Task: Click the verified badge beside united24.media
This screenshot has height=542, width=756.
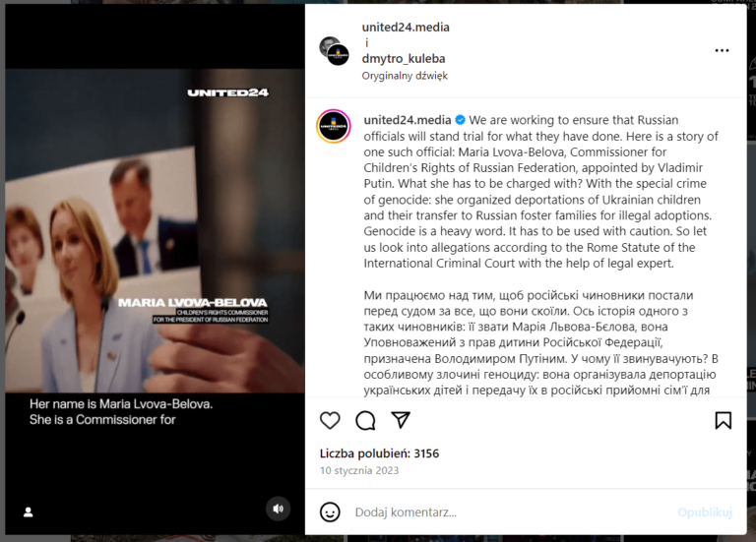Action: (x=461, y=120)
